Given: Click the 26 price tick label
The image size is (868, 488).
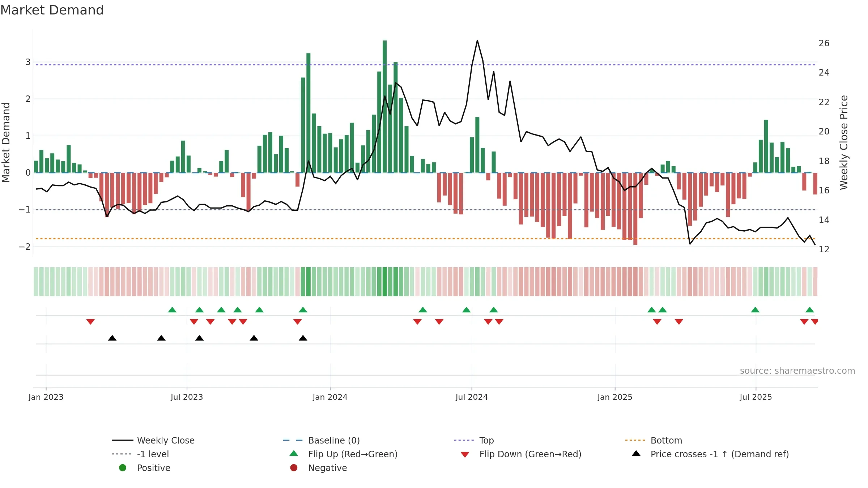Looking at the screenshot, I should tap(824, 43).
